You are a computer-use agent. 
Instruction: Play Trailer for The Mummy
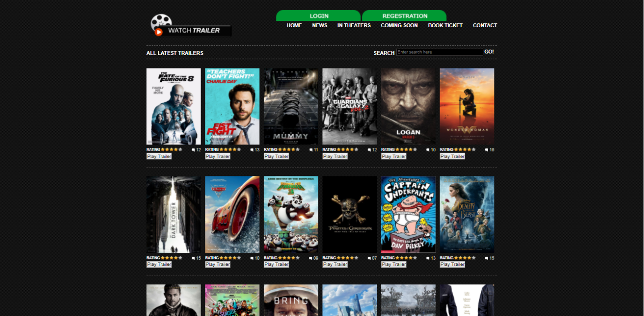click(276, 157)
